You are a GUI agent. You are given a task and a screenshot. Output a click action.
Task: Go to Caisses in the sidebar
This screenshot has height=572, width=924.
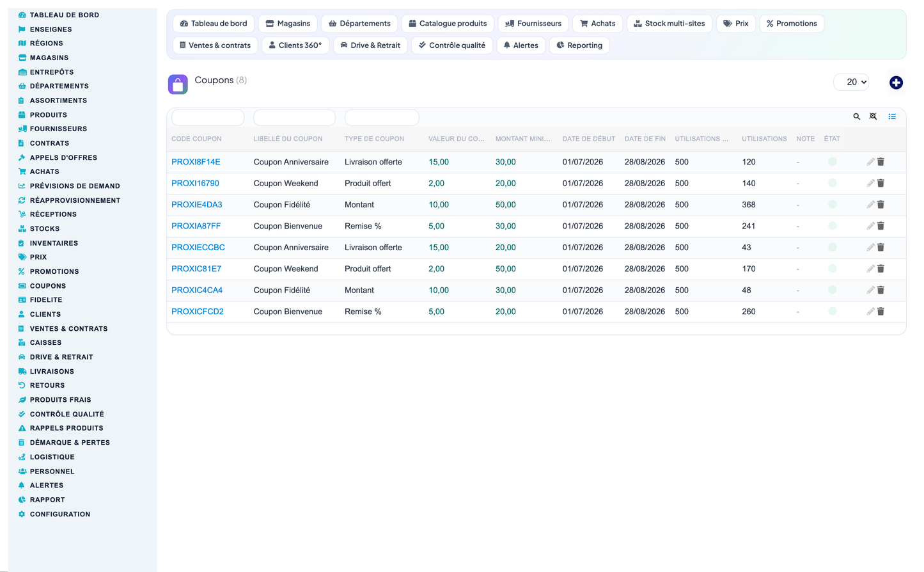[x=45, y=343]
